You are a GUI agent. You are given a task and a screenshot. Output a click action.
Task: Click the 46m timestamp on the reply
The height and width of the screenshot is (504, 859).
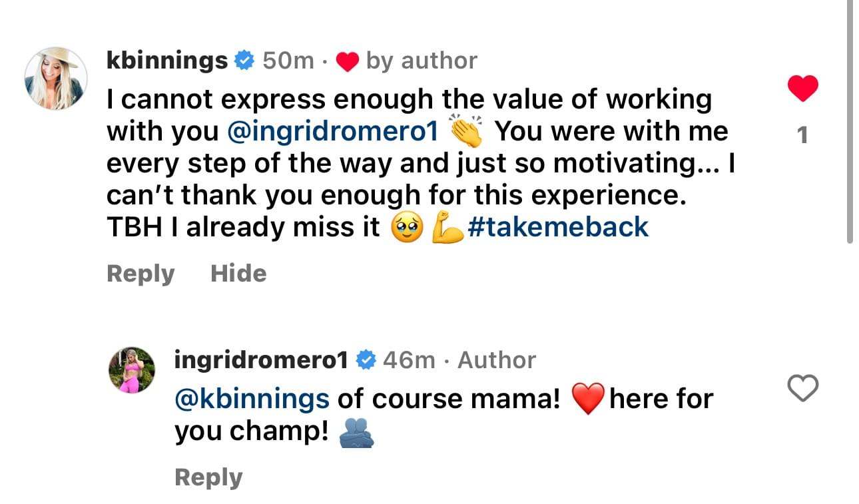(408, 360)
